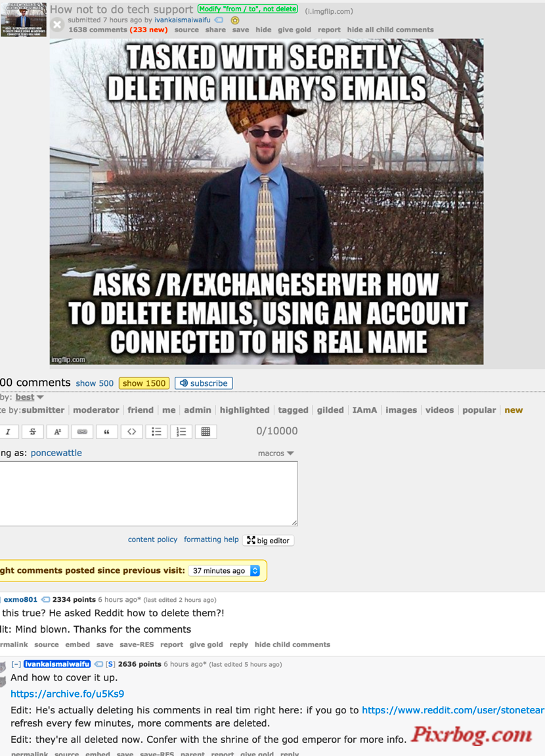Filter comments with images
545x756 pixels.
401,410
